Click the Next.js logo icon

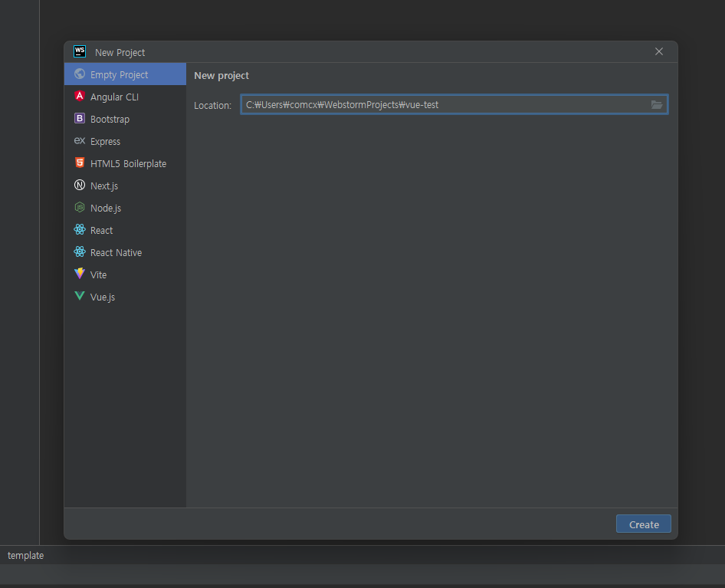coord(80,185)
